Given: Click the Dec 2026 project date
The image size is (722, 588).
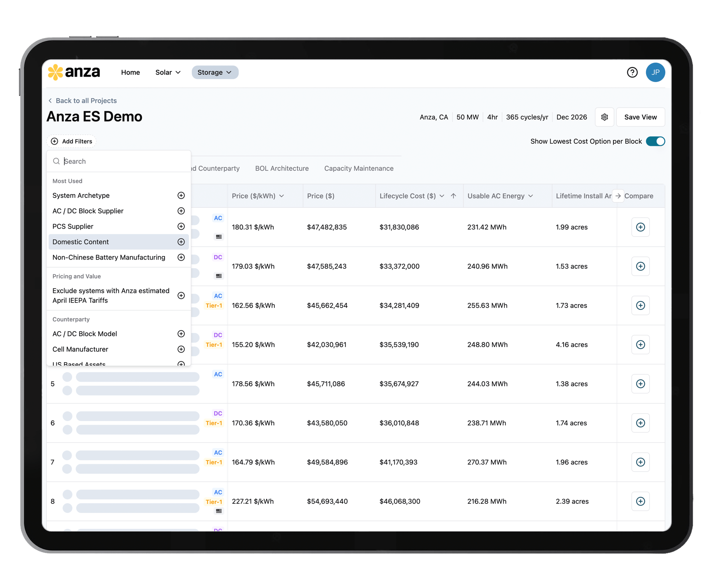Looking at the screenshot, I should pos(572,117).
